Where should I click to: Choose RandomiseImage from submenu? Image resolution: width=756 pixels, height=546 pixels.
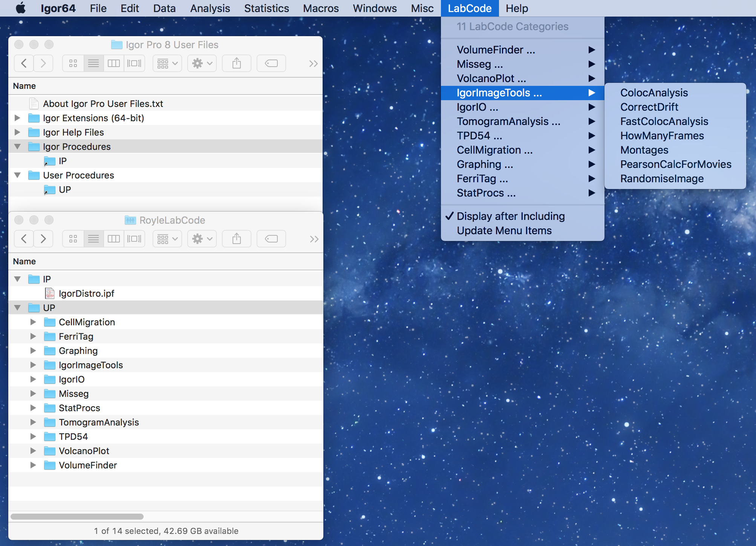675,178
